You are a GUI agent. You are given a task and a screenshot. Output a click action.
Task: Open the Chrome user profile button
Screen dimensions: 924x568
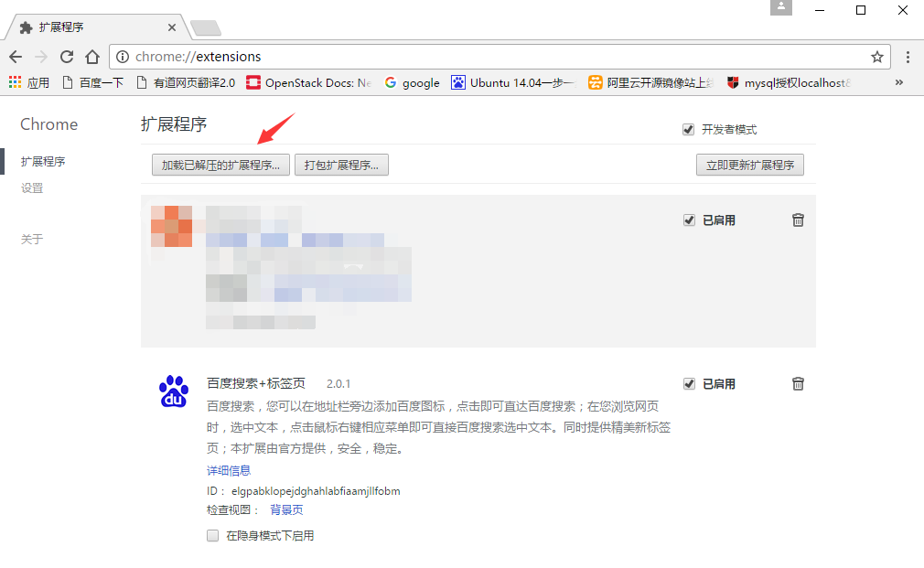pyautogui.click(x=780, y=7)
